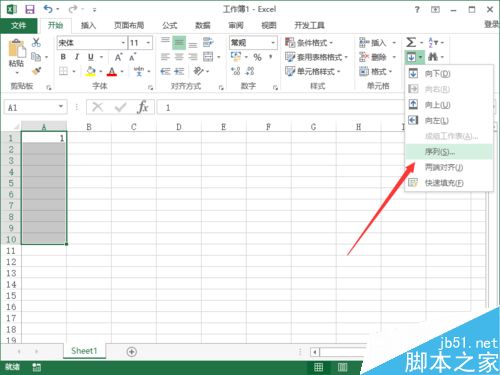This screenshot has width=500, height=375.
Task: Apply percent style format
Action: pyautogui.click(x=257, y=57)
